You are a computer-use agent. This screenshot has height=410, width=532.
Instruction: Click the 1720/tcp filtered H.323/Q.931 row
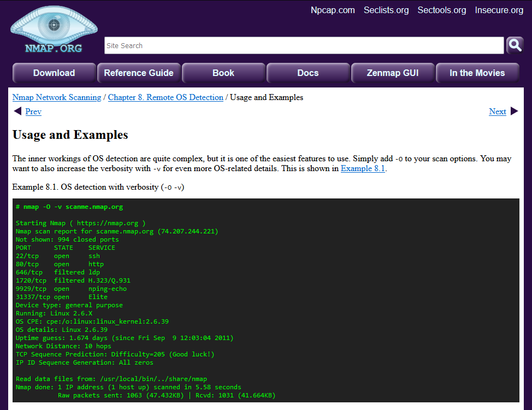[73, 280]
